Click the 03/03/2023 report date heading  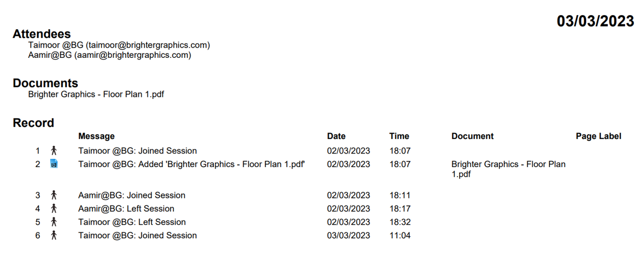coord(595,21)
